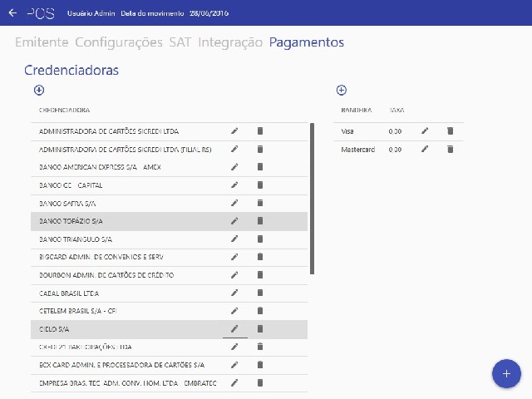
Task: Click the Data do movimento date
Action: pyautogui.click(x=209, y=13)
